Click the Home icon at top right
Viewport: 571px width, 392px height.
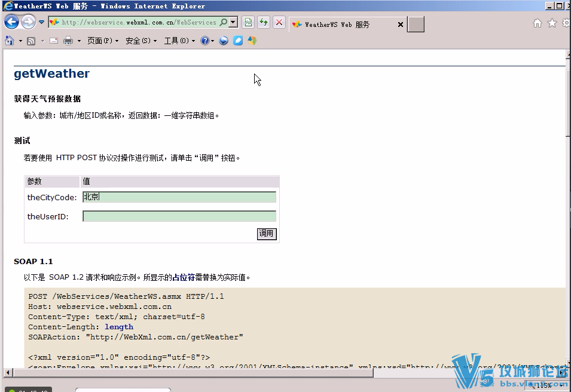coord(537,23)
